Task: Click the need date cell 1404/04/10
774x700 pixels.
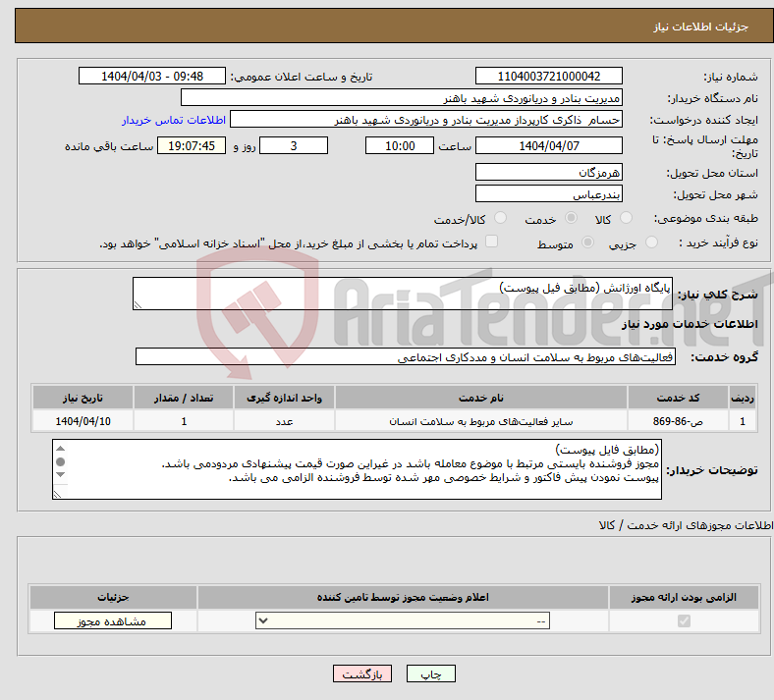Action: coord(83,421)
